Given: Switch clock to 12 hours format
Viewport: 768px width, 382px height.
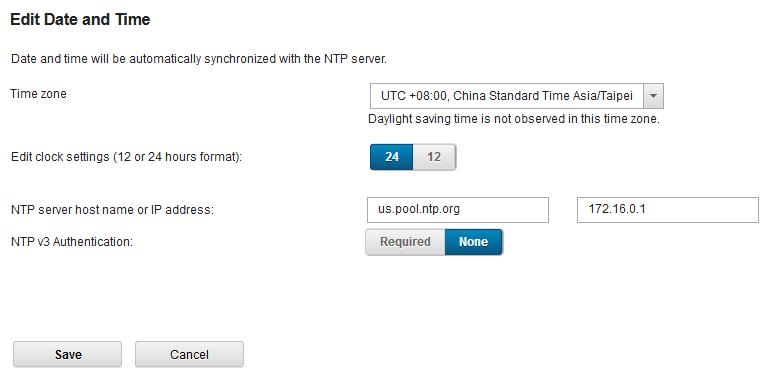Looking at the screenshot, I should pos(434,157).
